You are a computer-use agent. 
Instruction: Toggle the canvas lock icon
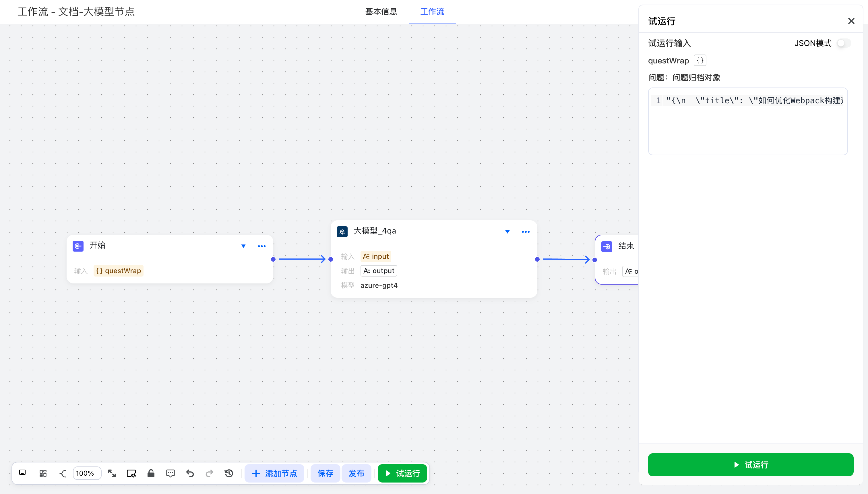151,473
